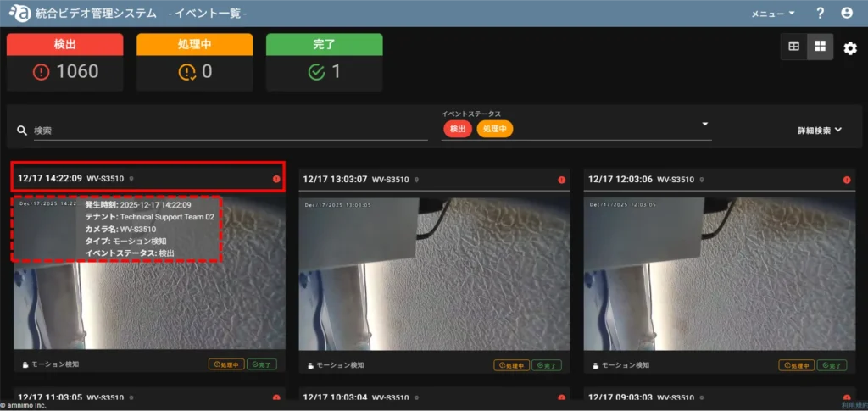
Task: Open the 13:03:07 event thumbnail
Action: tap(435, 273)
